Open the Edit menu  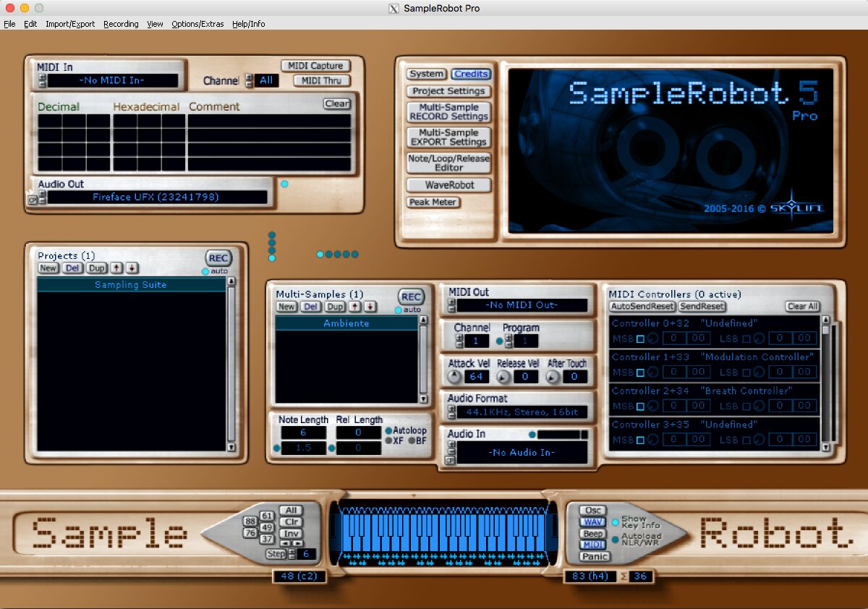tap(30, 24)
